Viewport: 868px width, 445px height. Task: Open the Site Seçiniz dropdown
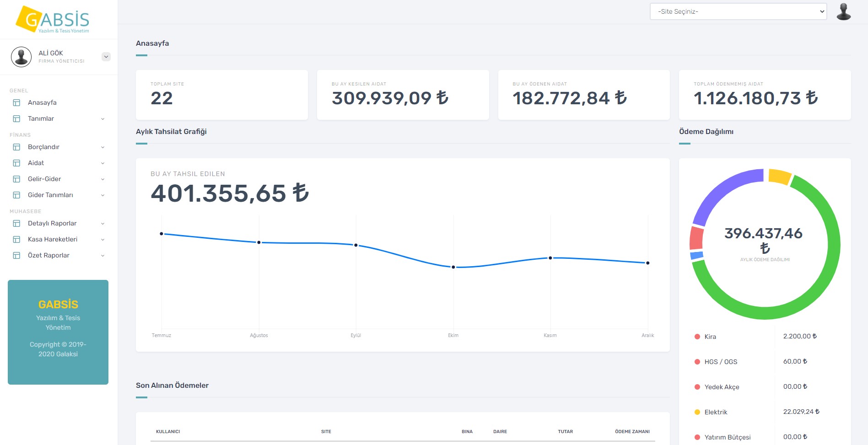point(738,11)
